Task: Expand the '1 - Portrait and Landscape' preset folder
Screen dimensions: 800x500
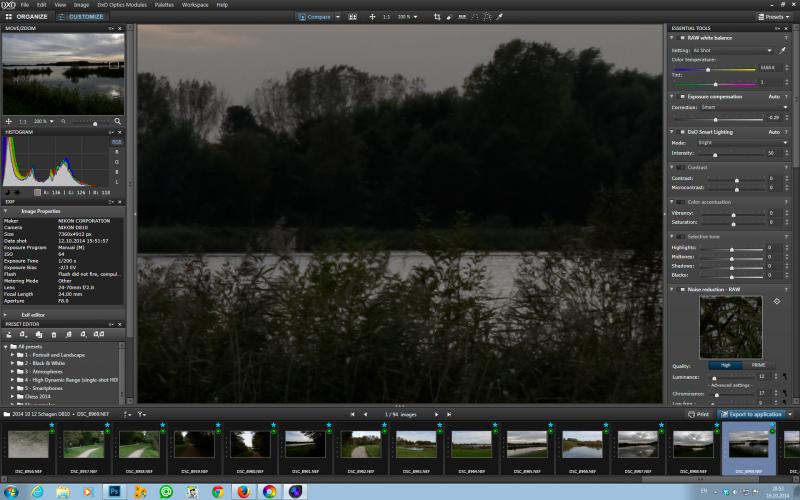Action: [x=13, y=355]
